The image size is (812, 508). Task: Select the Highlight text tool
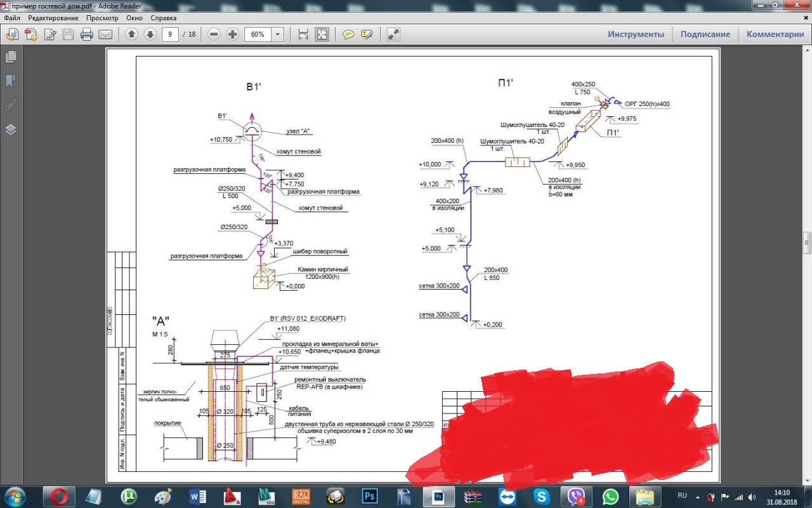367,34
